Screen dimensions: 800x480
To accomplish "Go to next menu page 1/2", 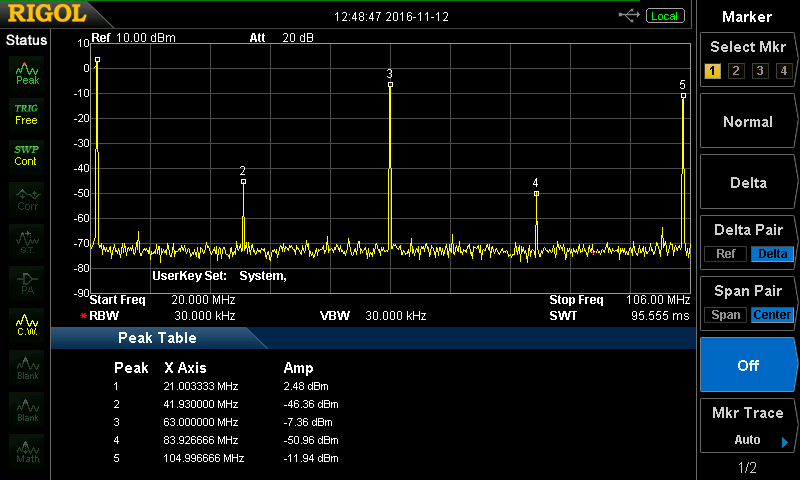I will [x=747, y=468].
